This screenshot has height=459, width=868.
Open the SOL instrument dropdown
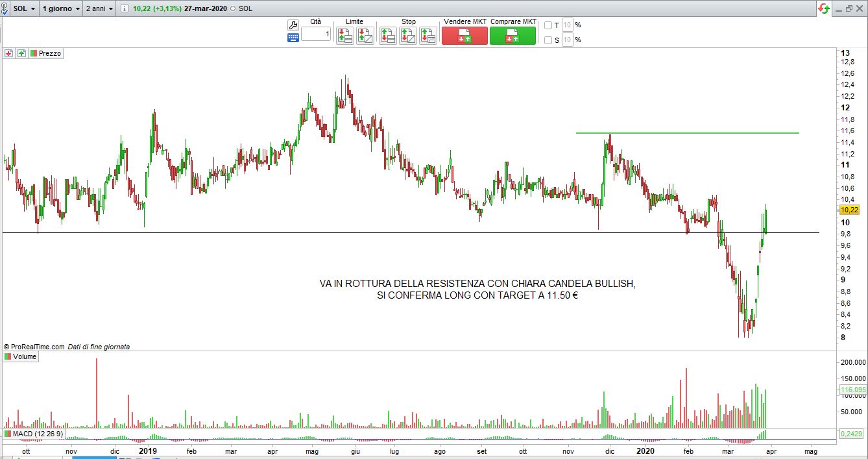[25, 8]
